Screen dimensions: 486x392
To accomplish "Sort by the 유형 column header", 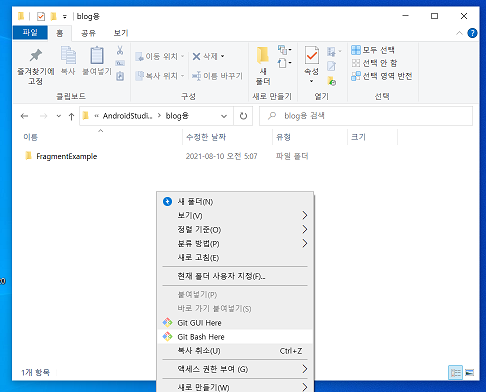I will click(283, 137).
